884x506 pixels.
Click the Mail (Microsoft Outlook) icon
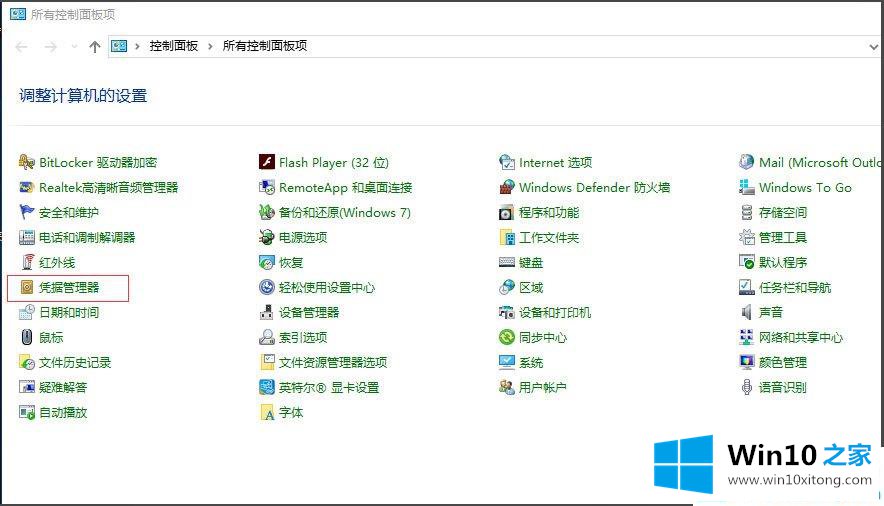746,162
